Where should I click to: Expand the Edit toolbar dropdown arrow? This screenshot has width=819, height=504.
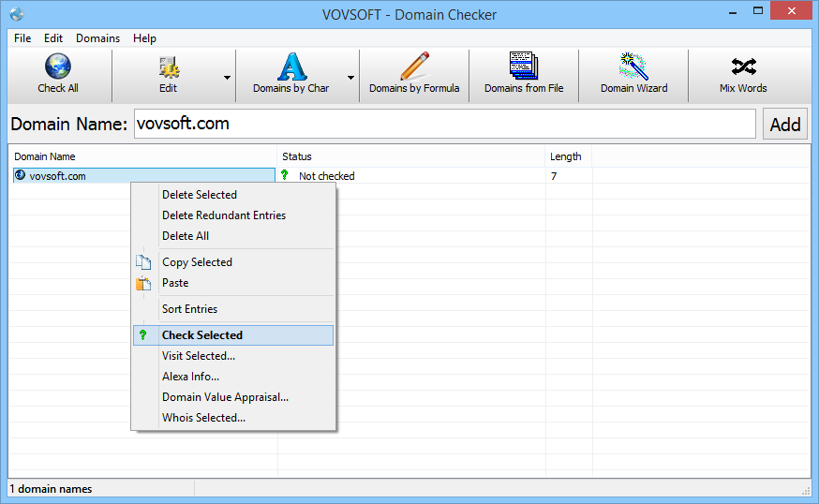(x=227, y=78)
